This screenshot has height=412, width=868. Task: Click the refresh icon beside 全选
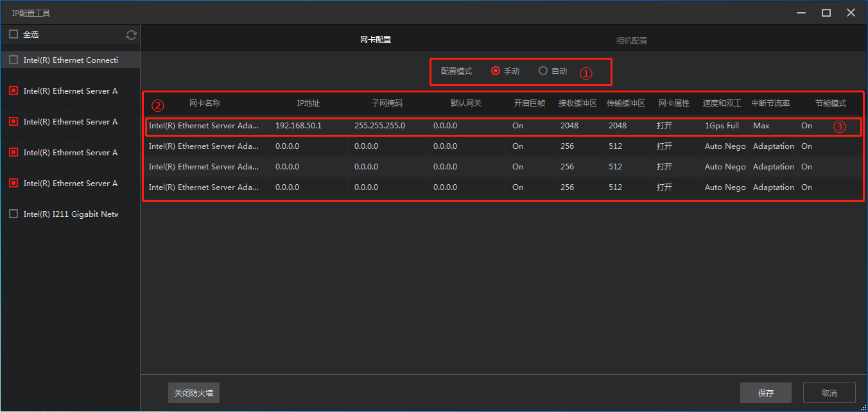point(131,35)
